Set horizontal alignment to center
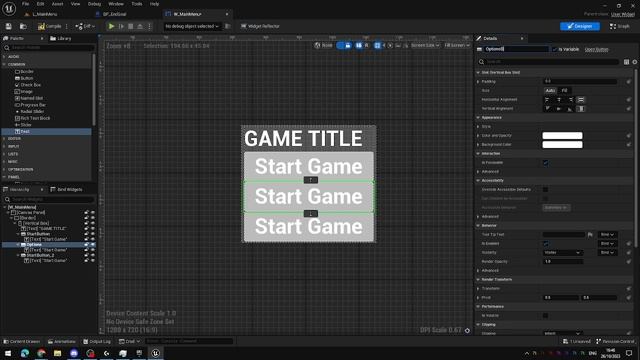Screen dimensions: 640x360 [x=559, y=100]
